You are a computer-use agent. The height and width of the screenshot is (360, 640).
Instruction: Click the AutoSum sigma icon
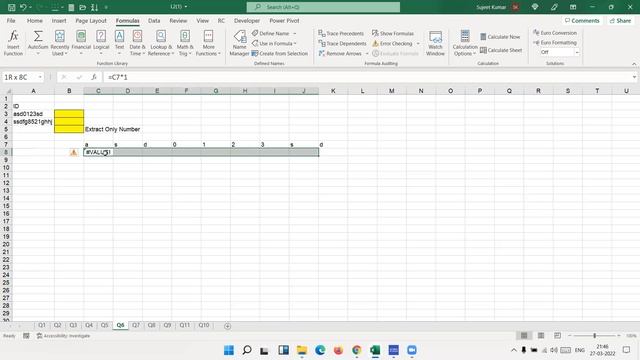coord(38,37)
